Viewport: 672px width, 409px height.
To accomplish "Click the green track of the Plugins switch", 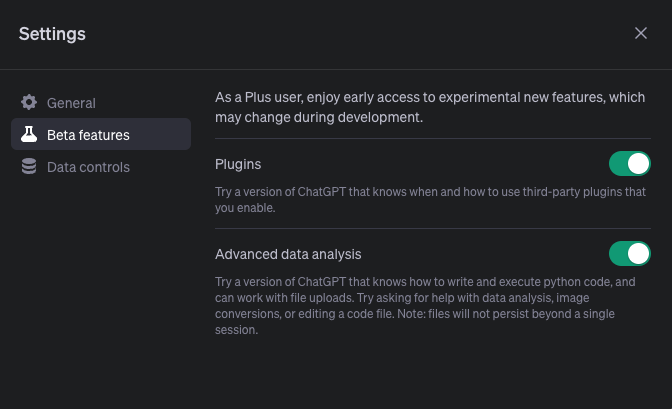I will pyautogui.click(x=618, y=164).
